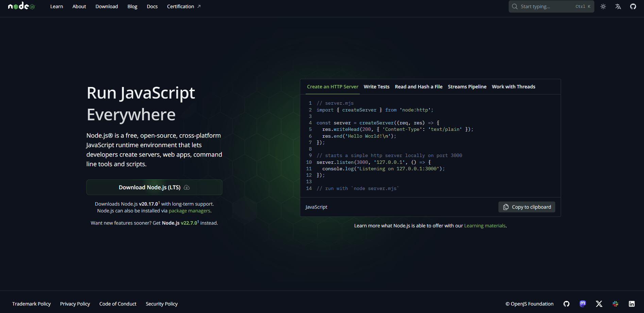644x313 pixels.
Task: Click the search magnifier icon
Action: coord(515,6)
